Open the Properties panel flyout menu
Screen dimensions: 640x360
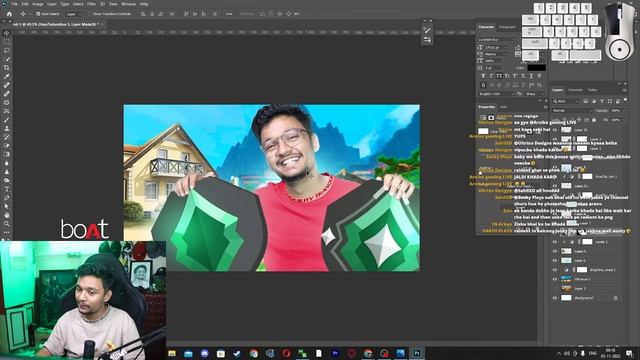point(545,107)
